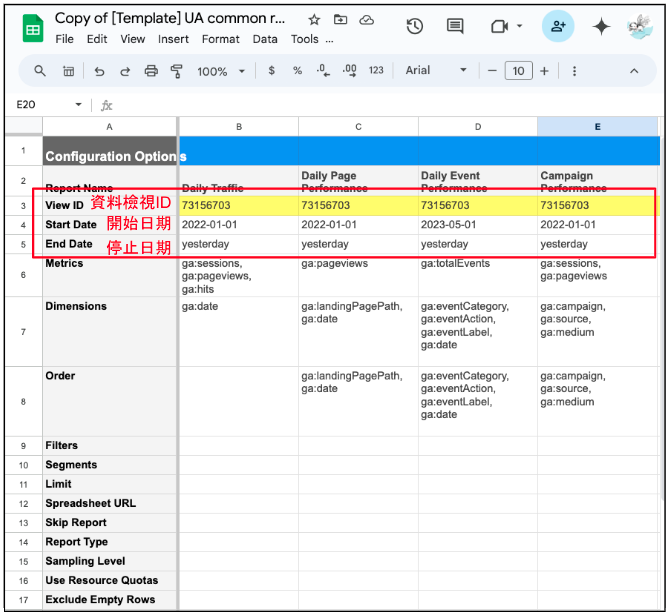Open the zoom 100% dropdown
Viewport: 669px width, 615px height.
(221, 71)
